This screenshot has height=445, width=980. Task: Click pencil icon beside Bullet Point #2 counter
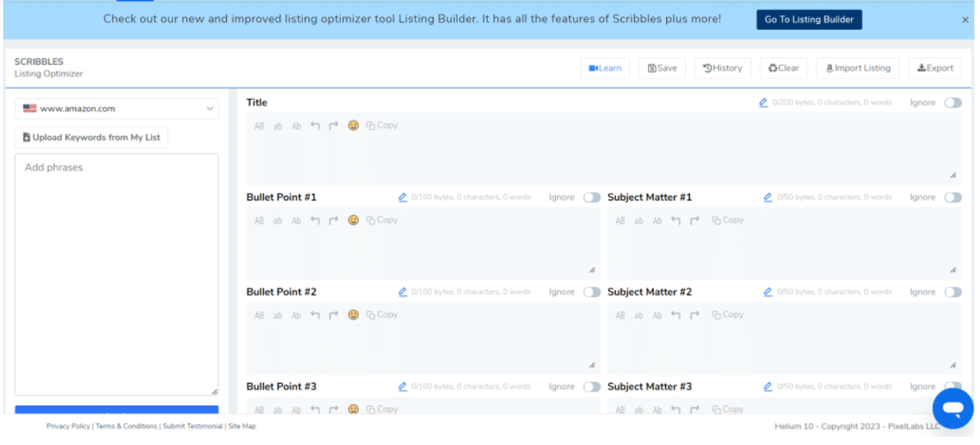(x=403, y=292)
